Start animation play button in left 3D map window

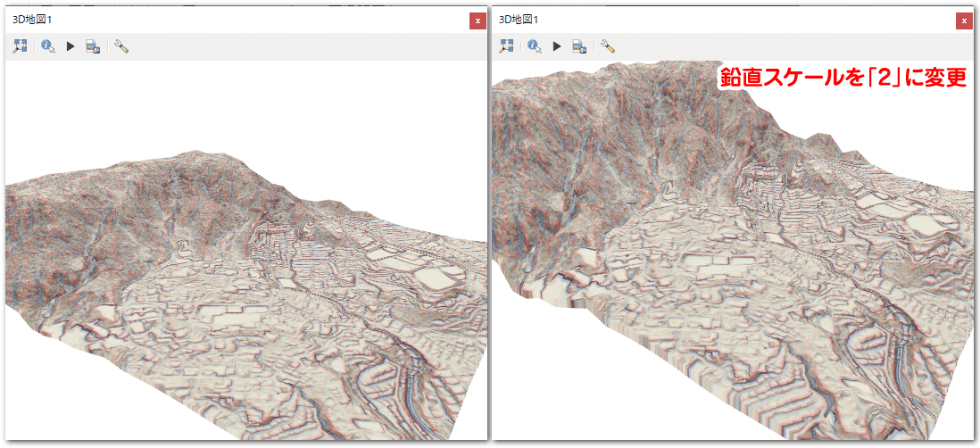(71, 46)
